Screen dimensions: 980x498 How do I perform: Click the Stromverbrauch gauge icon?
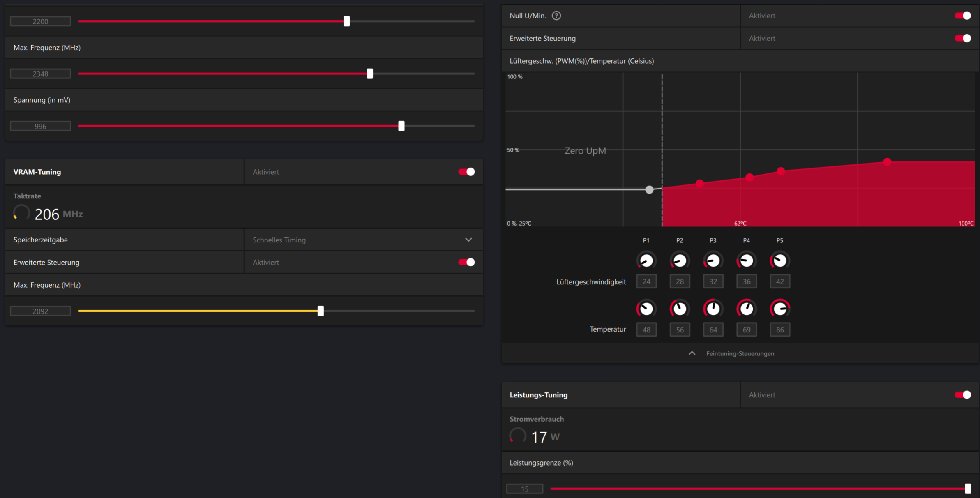pos(518,436)
